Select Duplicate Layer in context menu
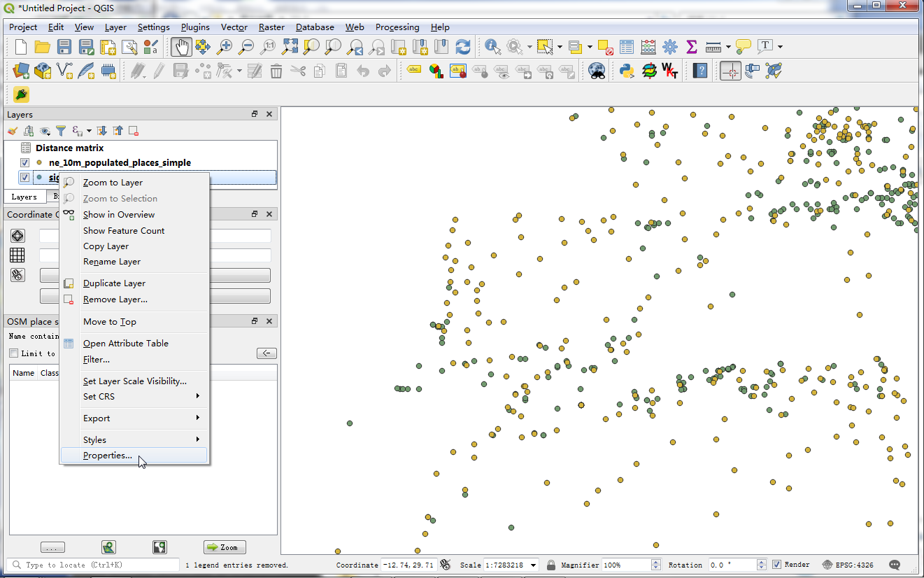The height and width of the screenshot is (578, 924). (x=134, y=283)
